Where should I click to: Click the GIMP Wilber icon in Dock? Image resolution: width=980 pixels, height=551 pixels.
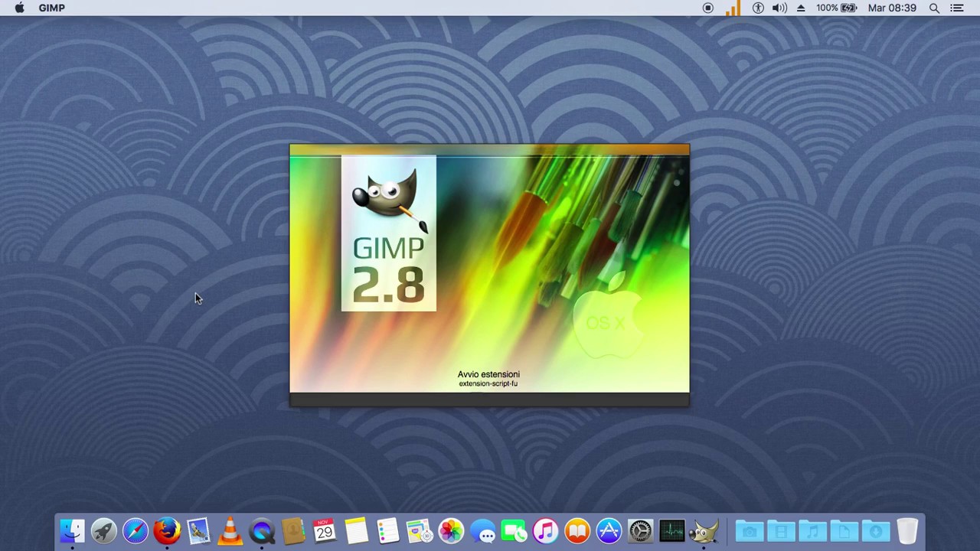tap(704, 531)
